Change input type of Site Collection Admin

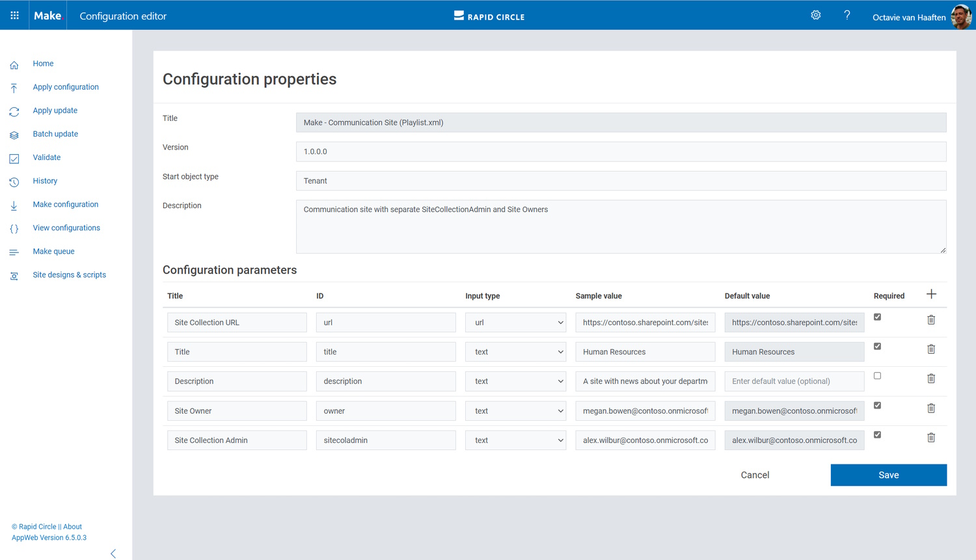click(515, 440)
